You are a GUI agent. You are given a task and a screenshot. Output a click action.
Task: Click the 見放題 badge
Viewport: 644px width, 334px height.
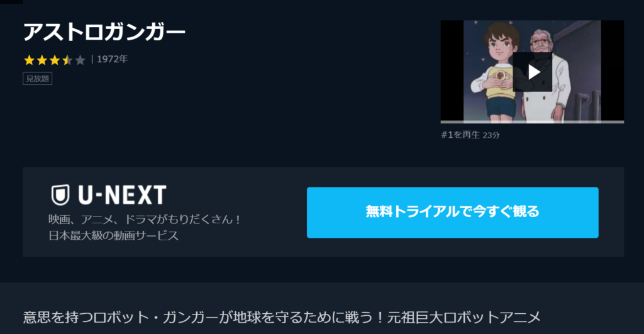point(37,79)
